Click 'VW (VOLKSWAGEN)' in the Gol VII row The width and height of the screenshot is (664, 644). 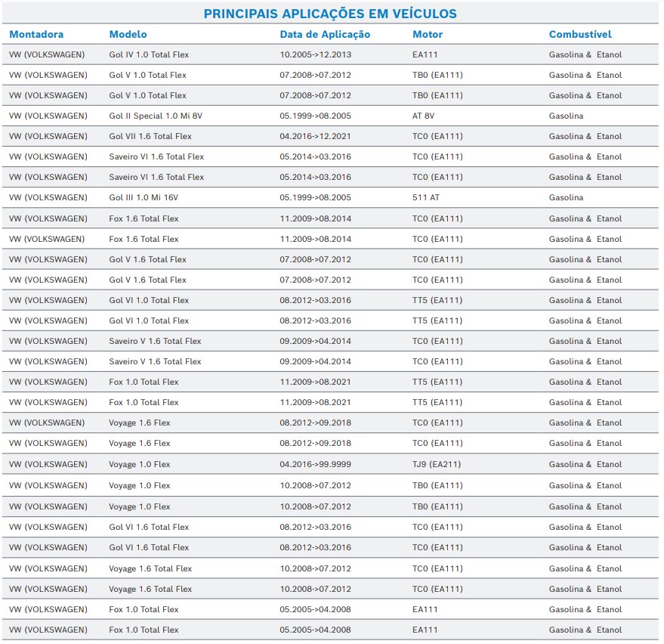click(48, 136)
